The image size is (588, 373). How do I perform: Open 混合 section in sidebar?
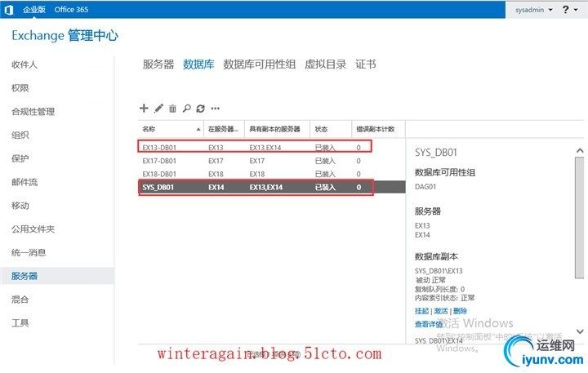click(x=20, y=300)
